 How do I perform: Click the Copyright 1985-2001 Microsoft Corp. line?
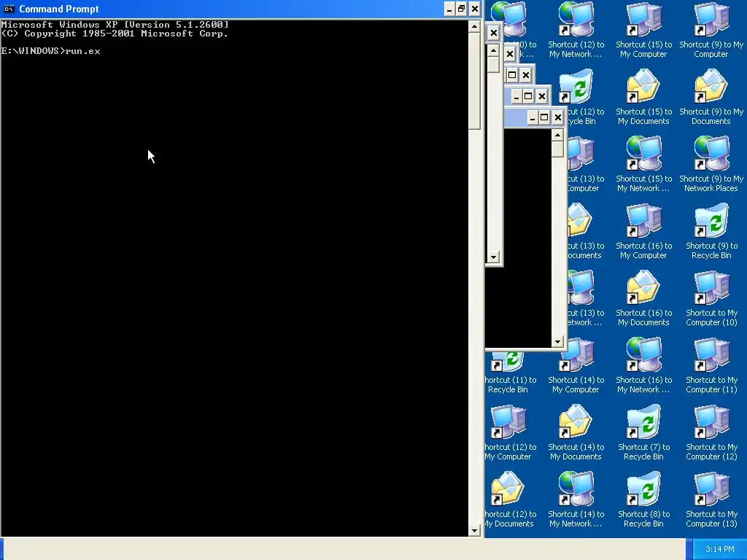click(x=115, y=34)
